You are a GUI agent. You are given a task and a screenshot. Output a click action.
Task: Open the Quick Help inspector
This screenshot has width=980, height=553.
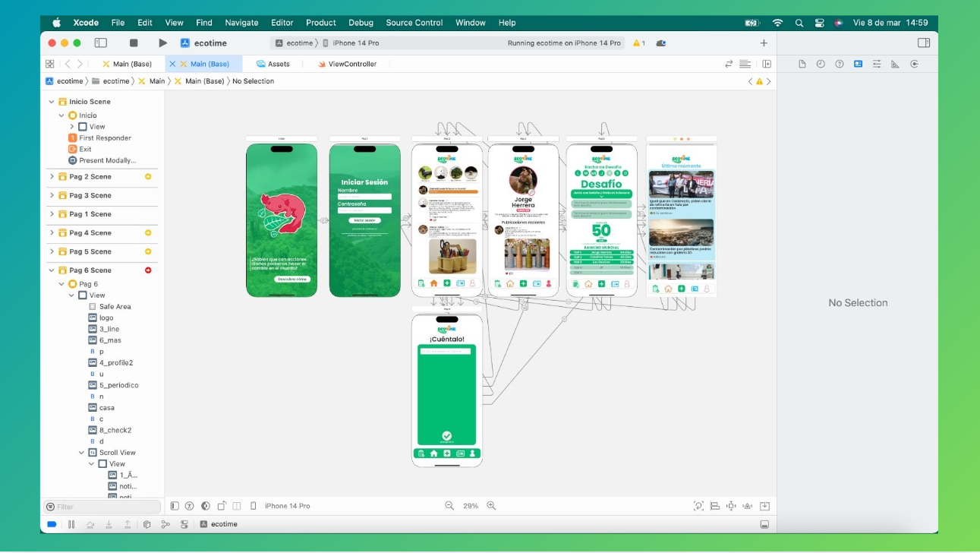click(840, 64)
